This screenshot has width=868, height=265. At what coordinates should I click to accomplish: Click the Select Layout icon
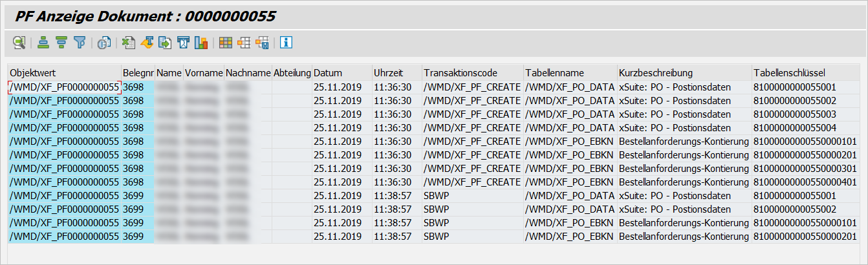point(244,43)
